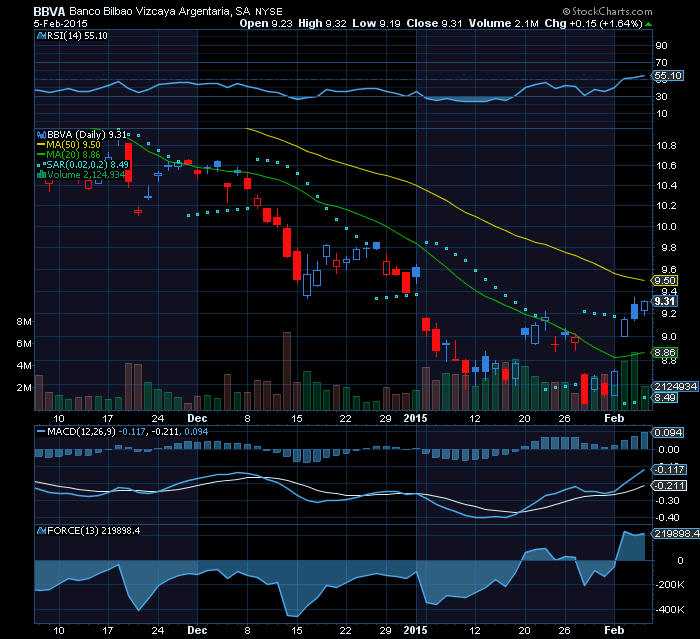This screenshot has height=639, width=700.
Task: Click the RSI(14) 55.10 legend text
Action: [x=77, y=36]
